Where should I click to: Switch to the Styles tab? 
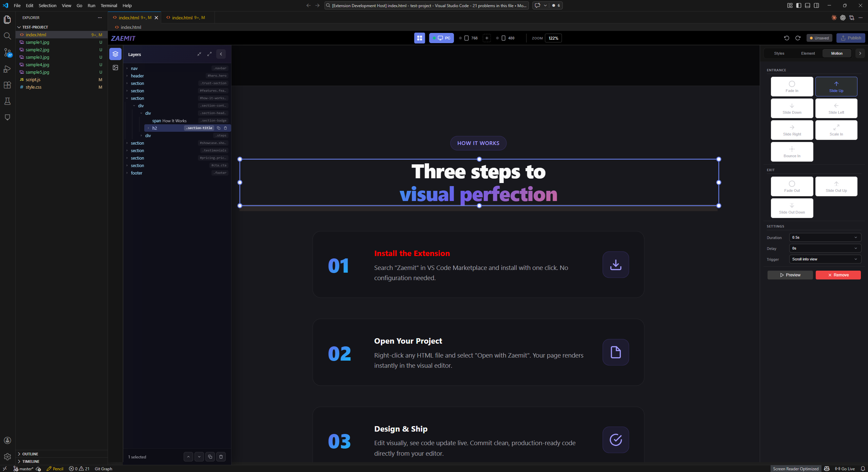[779, 53]
